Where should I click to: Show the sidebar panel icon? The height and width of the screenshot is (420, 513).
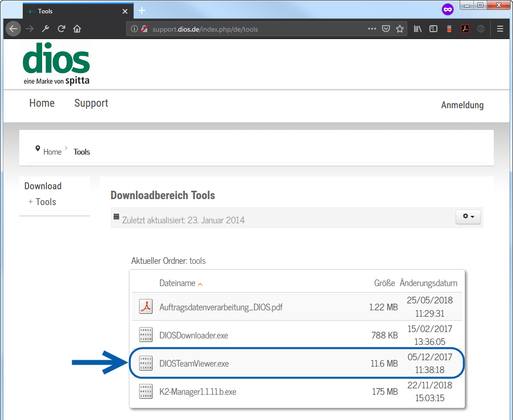point(433,29)
